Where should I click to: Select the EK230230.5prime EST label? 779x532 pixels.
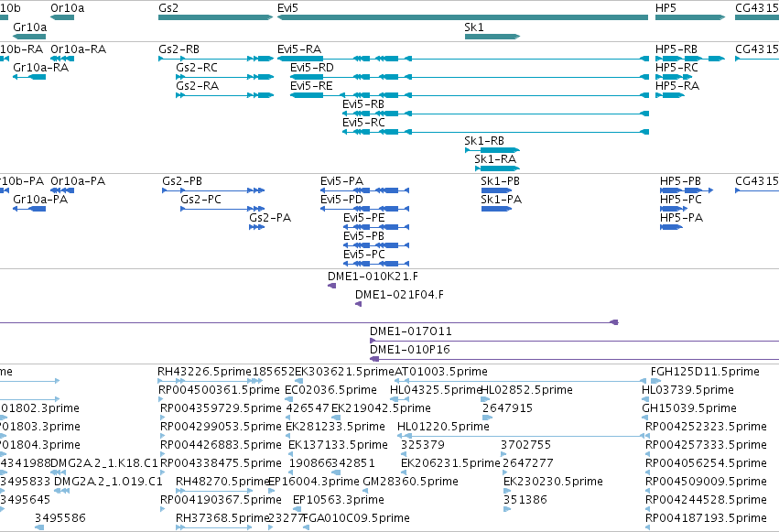553,483
